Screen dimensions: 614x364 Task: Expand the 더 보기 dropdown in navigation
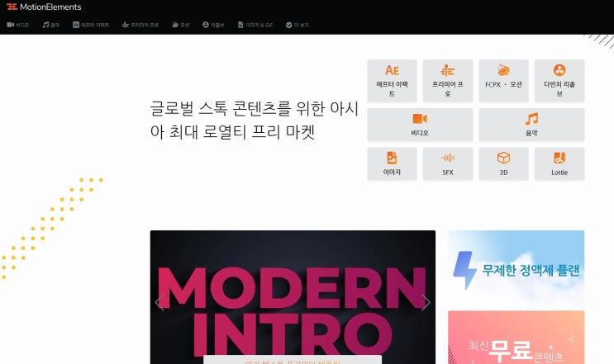coord(297,25)
